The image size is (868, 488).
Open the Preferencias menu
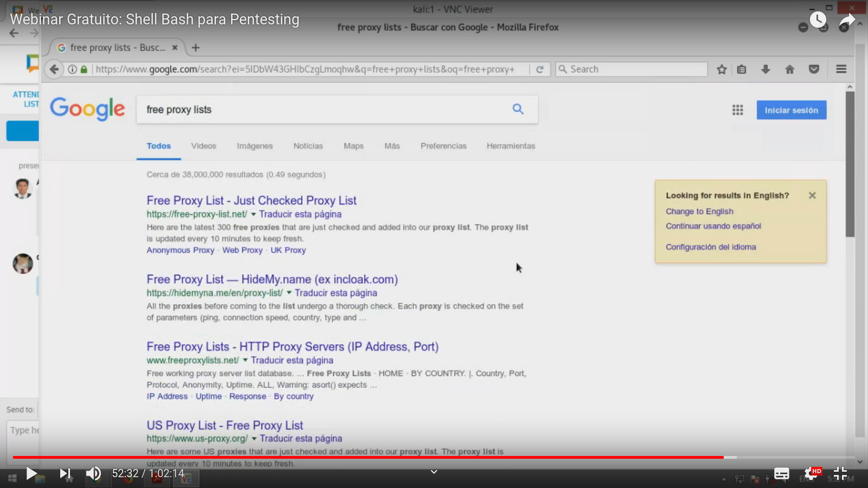click(x=443, y=146)
